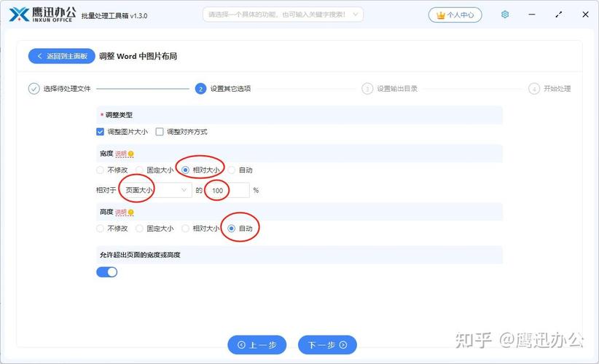599x364 pixels.
Task: Click the crown icon in 个人中心
Action: pos(441,15)
